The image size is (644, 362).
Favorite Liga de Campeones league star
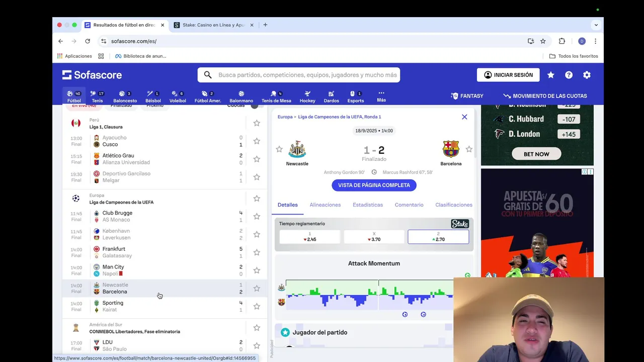(x=257, y=199)
